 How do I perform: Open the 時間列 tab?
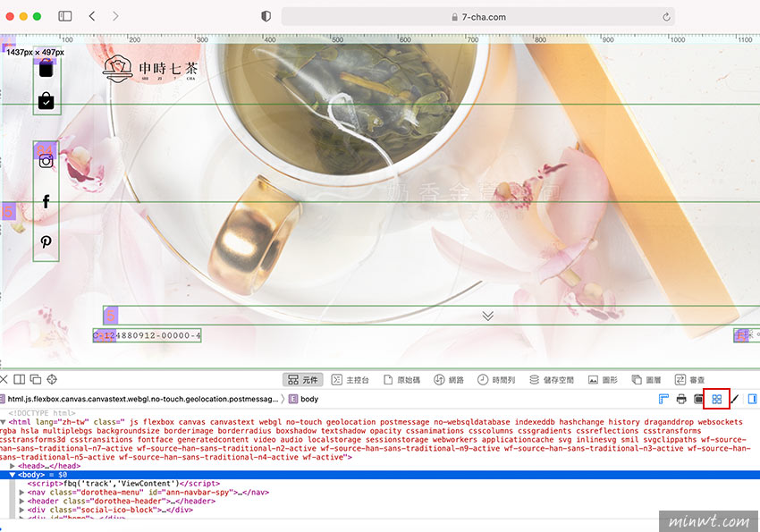point(496,380)
